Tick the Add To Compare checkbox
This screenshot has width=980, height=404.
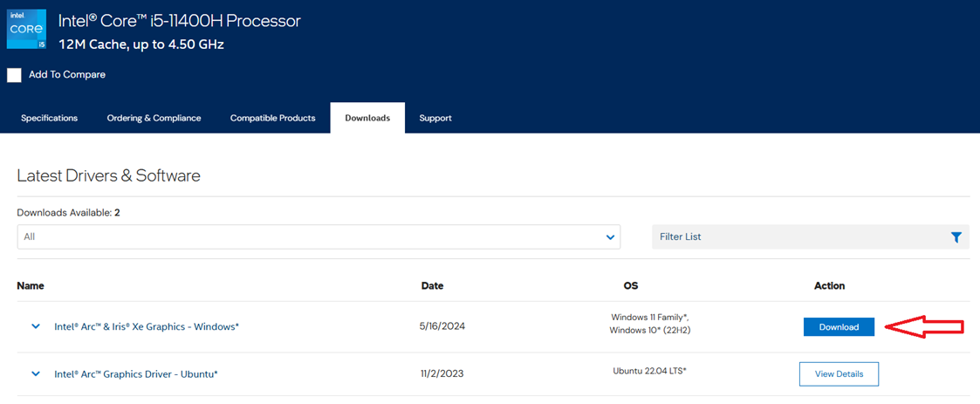click(14, 75)
